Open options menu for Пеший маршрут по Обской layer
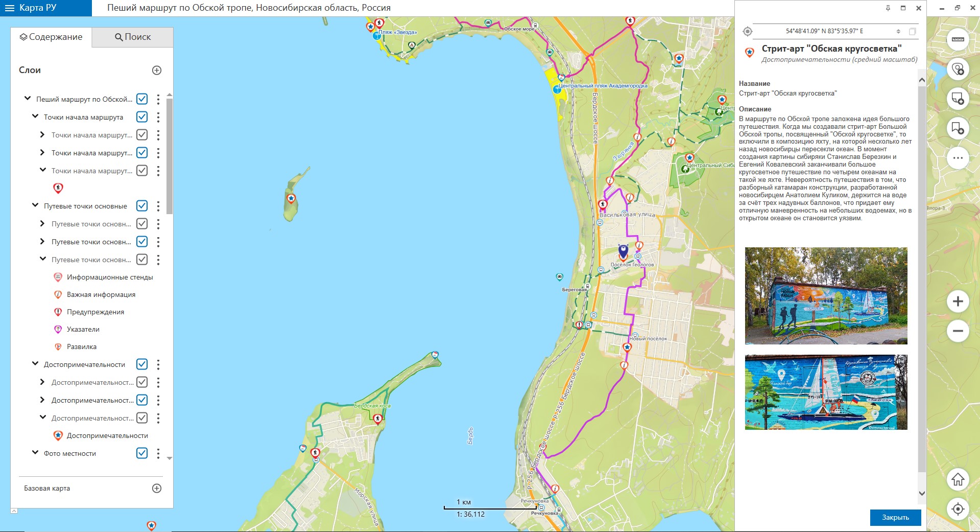The image size is (980, 532). pos(158,99)
